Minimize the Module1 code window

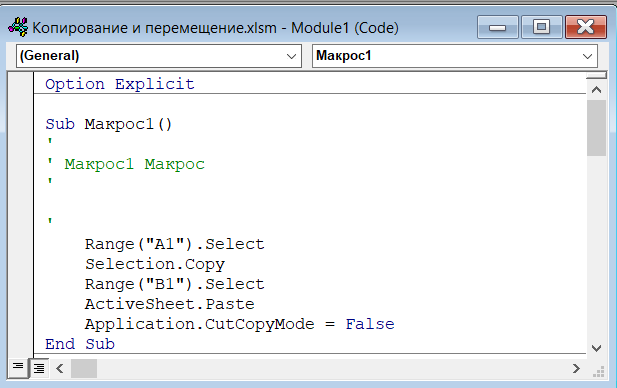click(x=497, y=27)
